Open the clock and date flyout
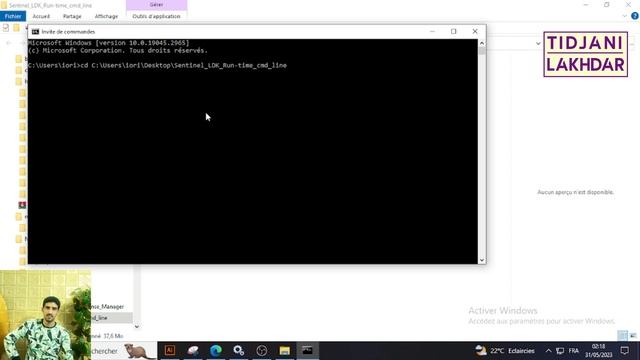 click(x=598, y=351)
